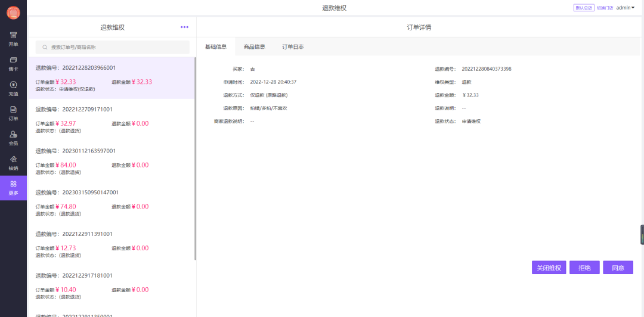Open the 更多 more sidebar icon

(x=13, y=188)
